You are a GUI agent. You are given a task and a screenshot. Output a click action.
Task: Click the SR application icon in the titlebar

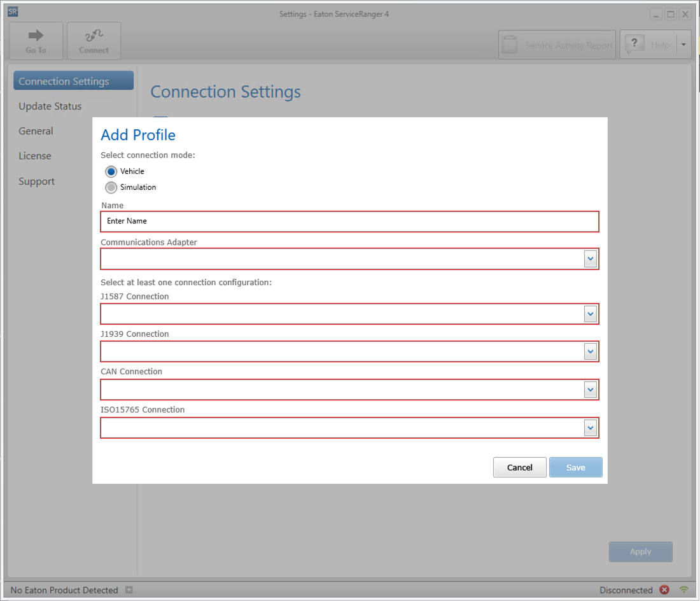tap(11, 11)
